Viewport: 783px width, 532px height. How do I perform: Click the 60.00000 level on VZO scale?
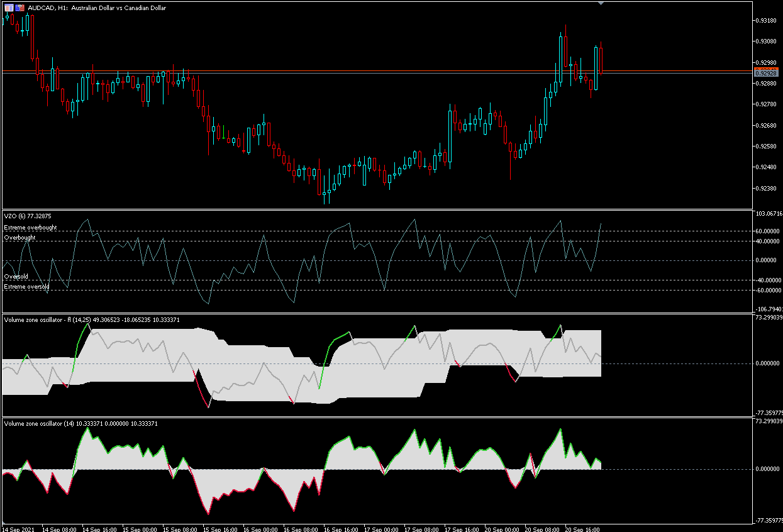(x=768, y=231)
